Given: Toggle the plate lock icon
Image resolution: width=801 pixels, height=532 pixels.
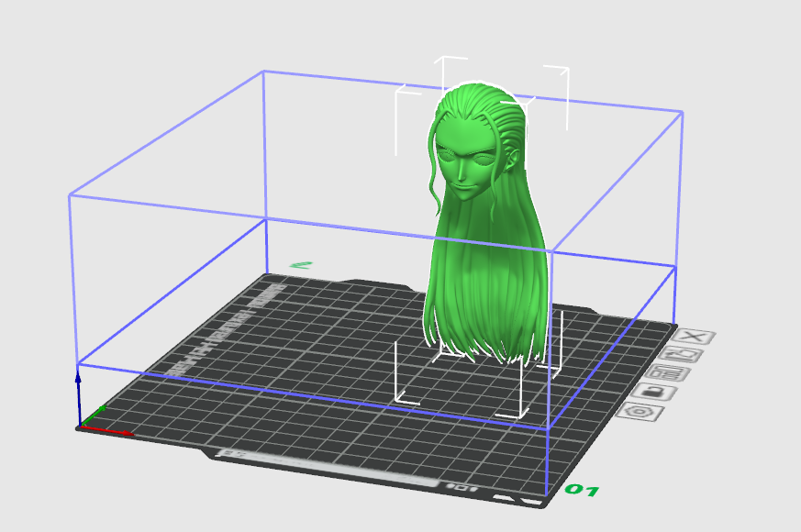Looking at the screenshot, I should 654,392.
